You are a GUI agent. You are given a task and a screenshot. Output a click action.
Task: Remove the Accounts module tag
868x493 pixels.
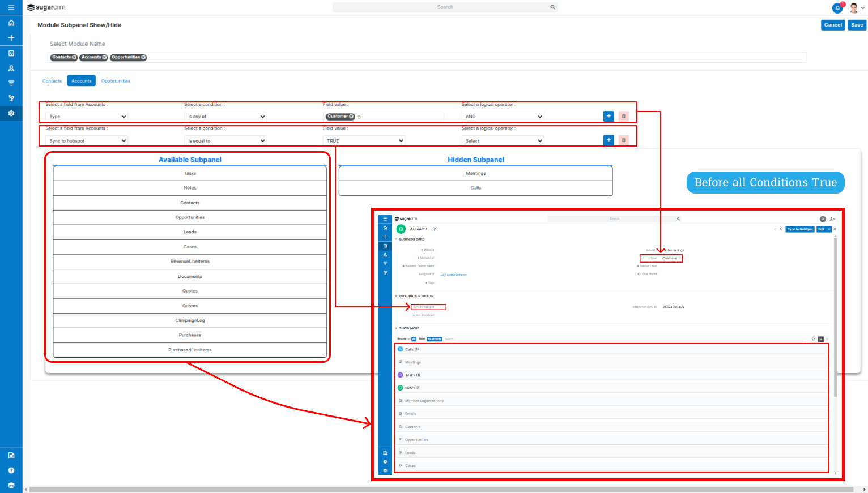pos(104,57)
